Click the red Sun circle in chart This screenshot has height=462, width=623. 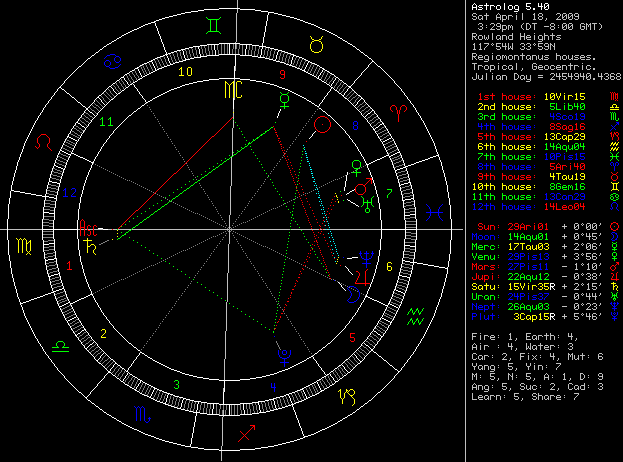pos(323,125)
